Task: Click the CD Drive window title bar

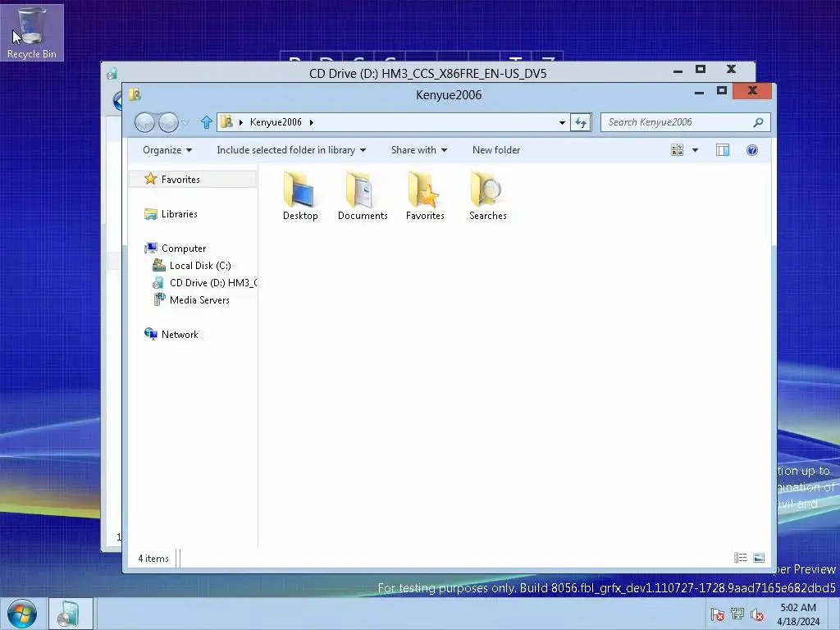Action: [x=427, y=73]
